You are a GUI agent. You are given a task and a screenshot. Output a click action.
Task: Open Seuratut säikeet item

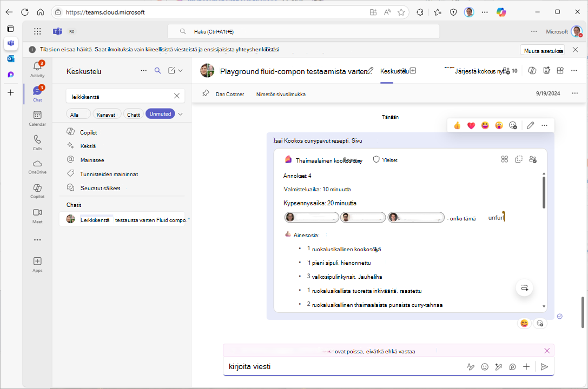(x=122, y=188)
